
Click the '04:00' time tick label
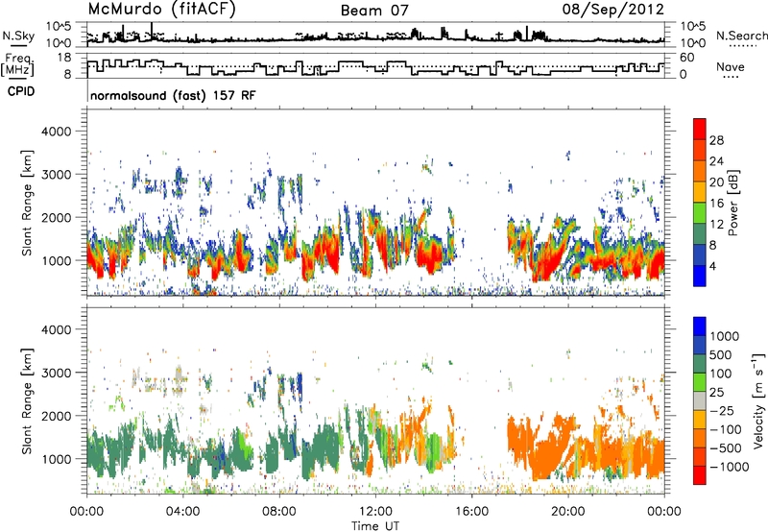tap(182, 512)
